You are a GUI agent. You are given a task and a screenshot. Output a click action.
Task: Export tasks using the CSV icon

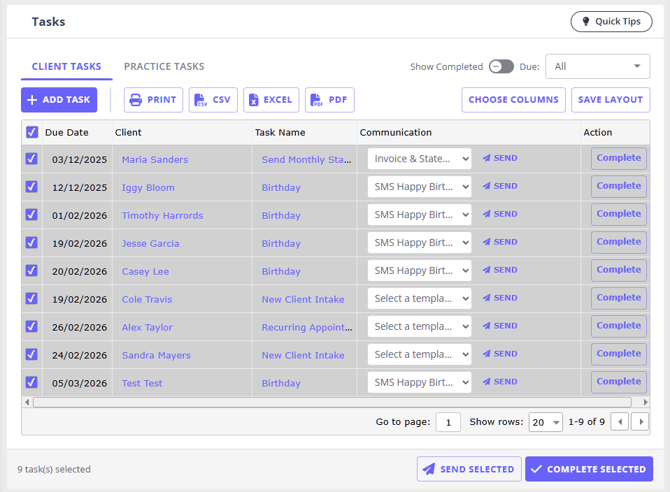[213, 100]
